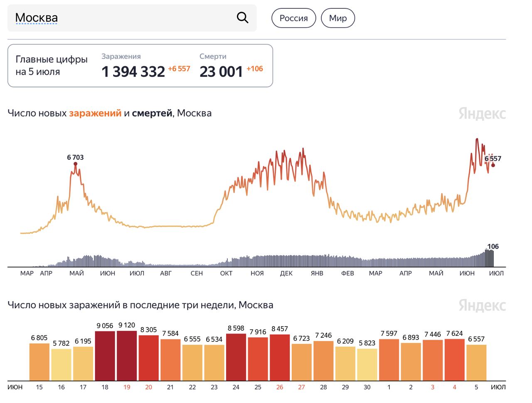532x403 pixels.
Task: Select the July 5 bar with 6 557
Action: tap(476, 363)
